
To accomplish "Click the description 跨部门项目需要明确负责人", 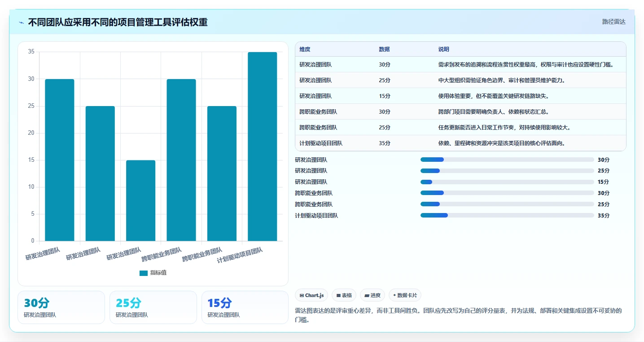I will pos(494,112).
